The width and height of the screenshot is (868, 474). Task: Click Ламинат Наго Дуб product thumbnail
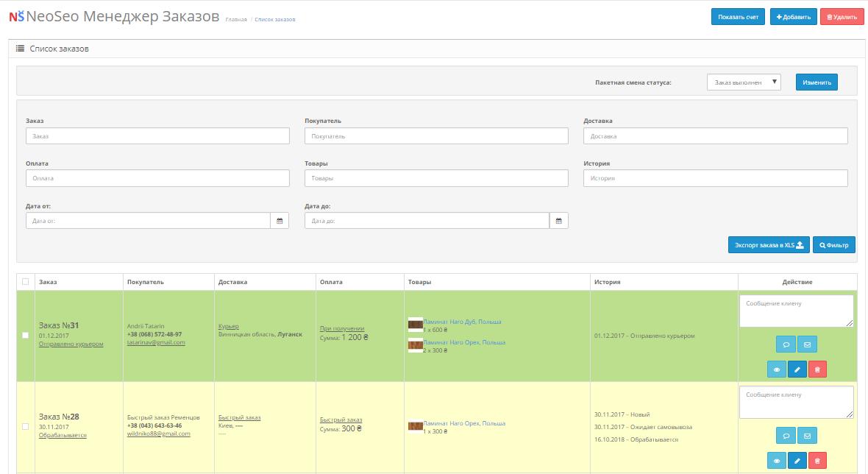coord(415,325)
